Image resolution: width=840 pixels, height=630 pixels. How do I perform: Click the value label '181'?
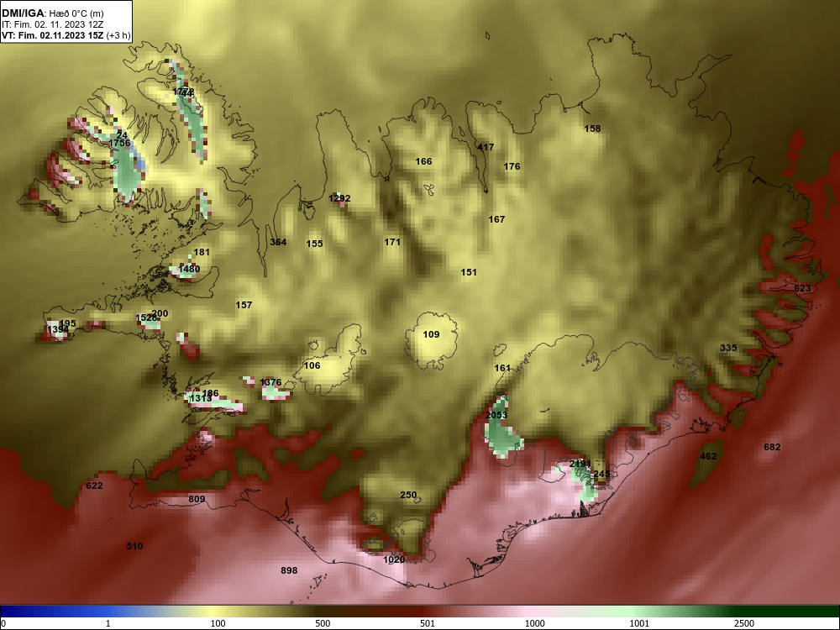pyautogui.click(x=202, y=252)
